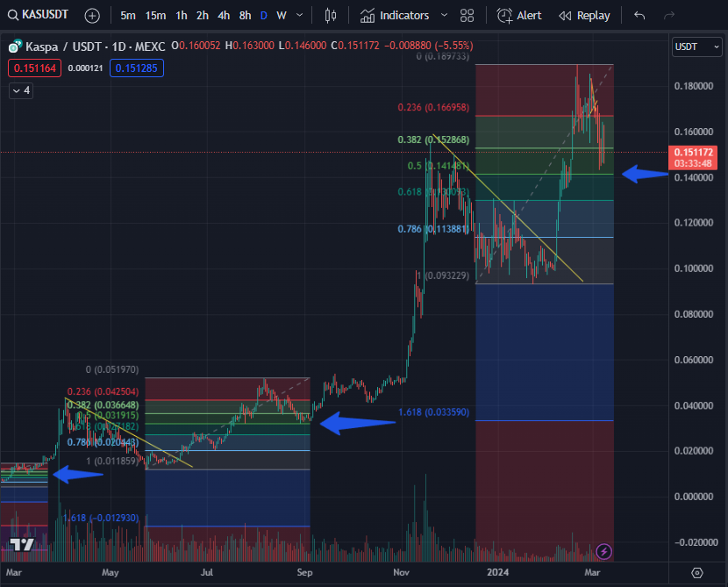728x587 pixels.
Task: Click the 0.180000 price axis label
Action: click(694, 86)
